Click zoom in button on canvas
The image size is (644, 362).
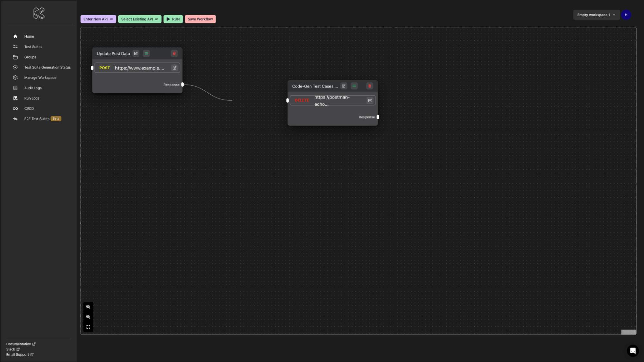(88, 307)
